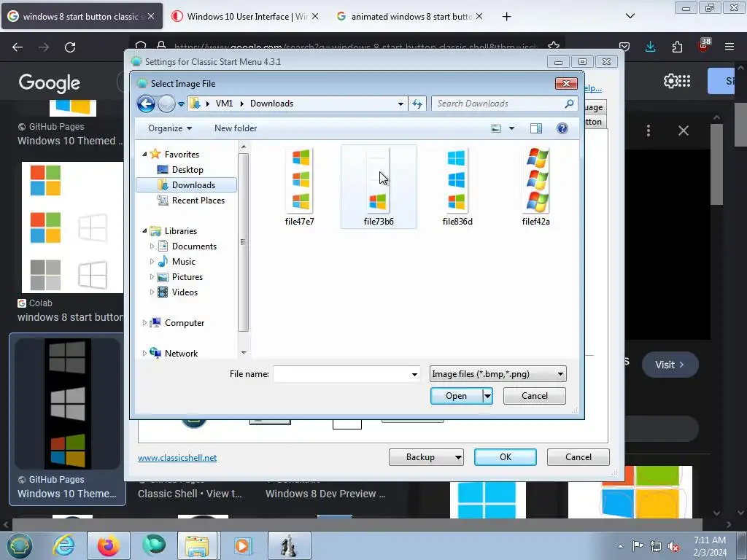Screen dimensions: 747x560
Task: Switch to animated windows 8 start button tab
Action: [x=411, y=17]
